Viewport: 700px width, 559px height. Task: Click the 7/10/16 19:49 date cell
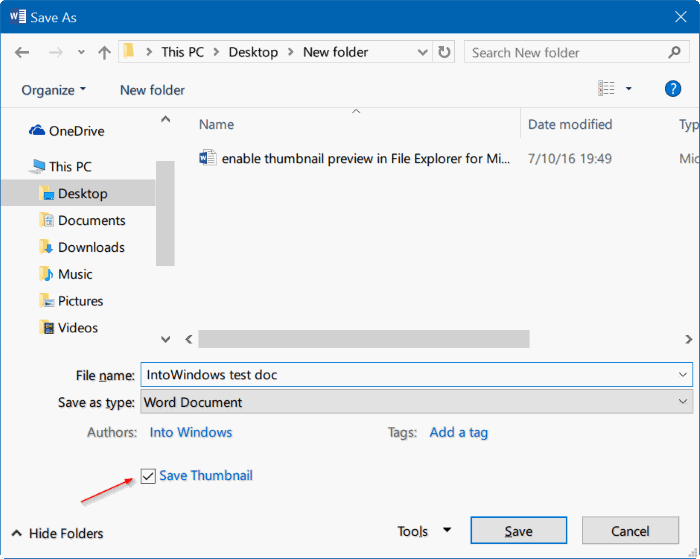(570, 159)
